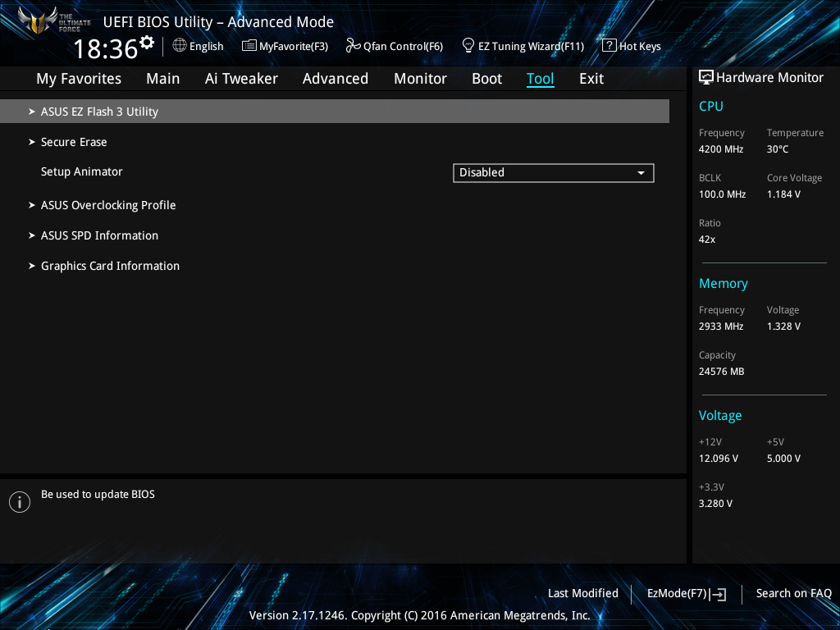The image size is (840, 630).
Task: Click the Ratio value 42x
Action: tap(706, 240)
